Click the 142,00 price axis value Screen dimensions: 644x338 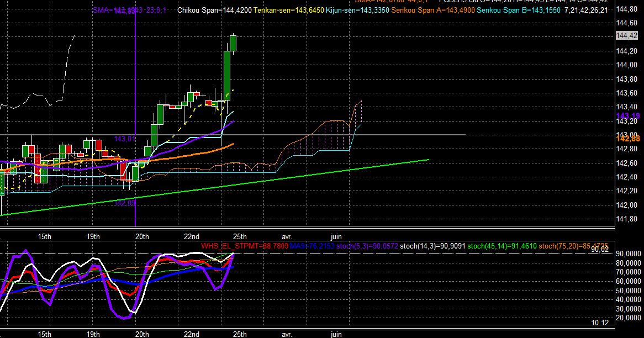pyautogui.click(x=627, y=205)
